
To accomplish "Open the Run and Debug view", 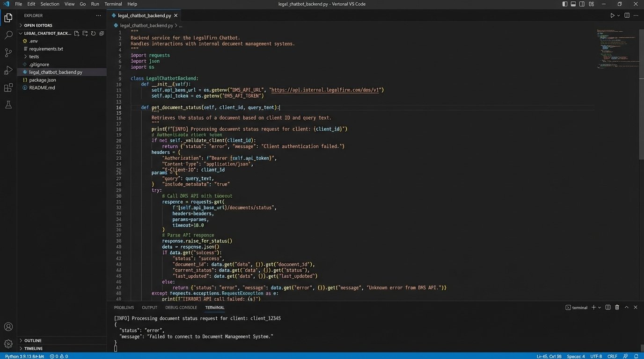I will coord(8,70).
